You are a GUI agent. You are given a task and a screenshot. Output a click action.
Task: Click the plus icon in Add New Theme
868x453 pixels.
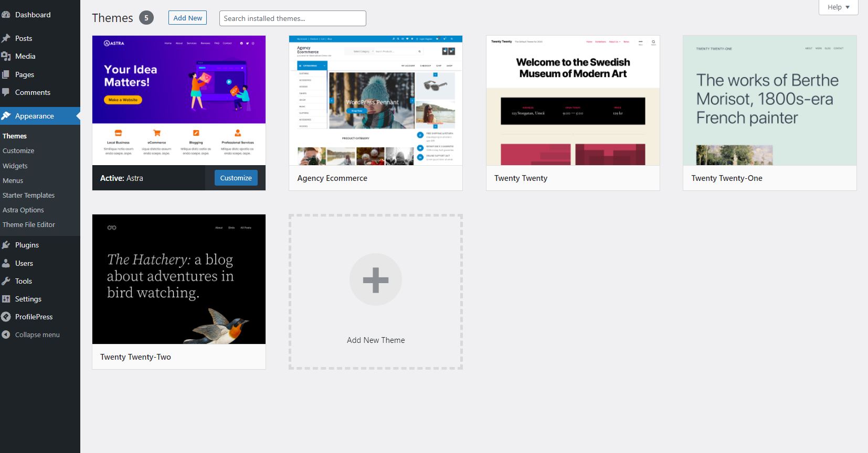tap(376, 279)
